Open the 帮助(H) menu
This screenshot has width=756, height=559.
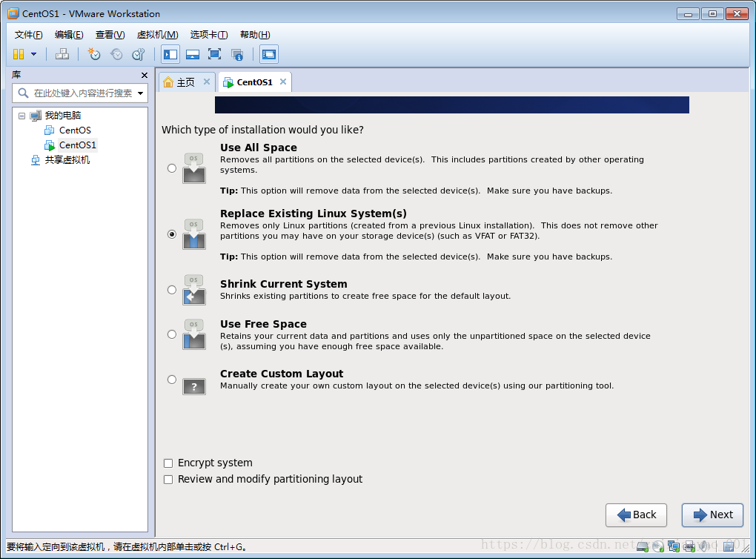[x=255, y=35]
